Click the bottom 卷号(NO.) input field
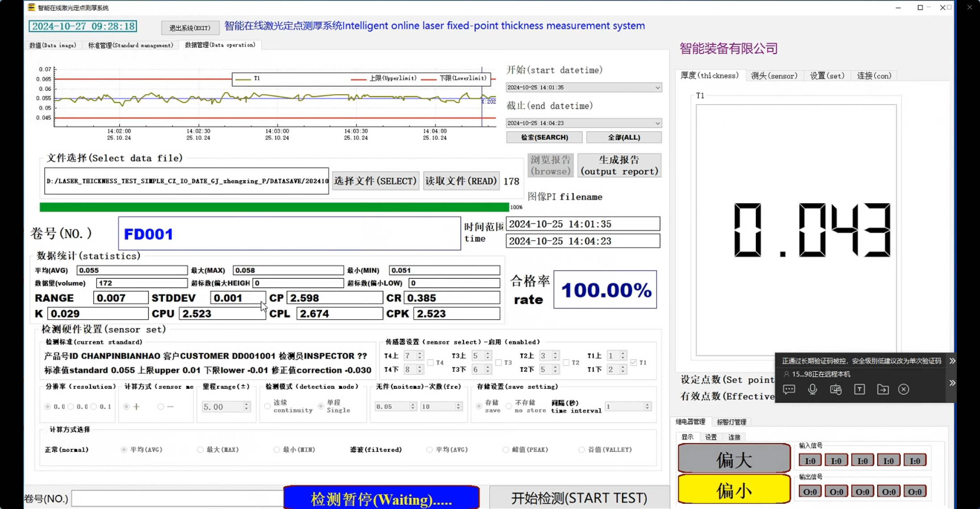 [x=177, y=498]
